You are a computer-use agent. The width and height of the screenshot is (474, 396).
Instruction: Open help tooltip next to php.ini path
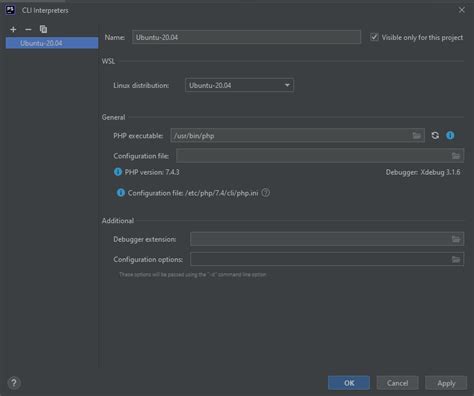tap(266, 193)
